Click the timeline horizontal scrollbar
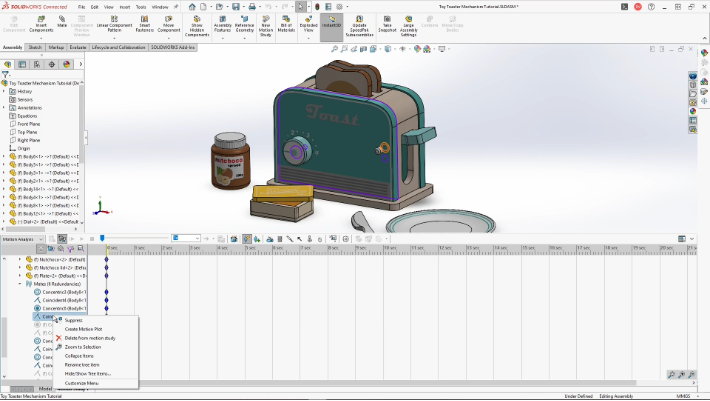The width and height of the screenshot is (710, 401). pos(362,383)
